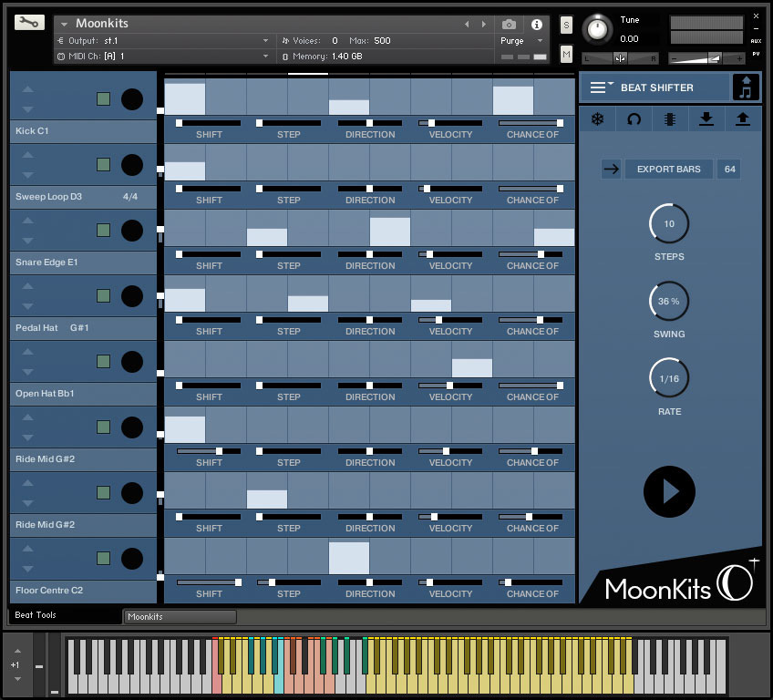This screenshot has height=700, width=773.
Task: Click the upload/save preset icon
Action: coord(742,118)
